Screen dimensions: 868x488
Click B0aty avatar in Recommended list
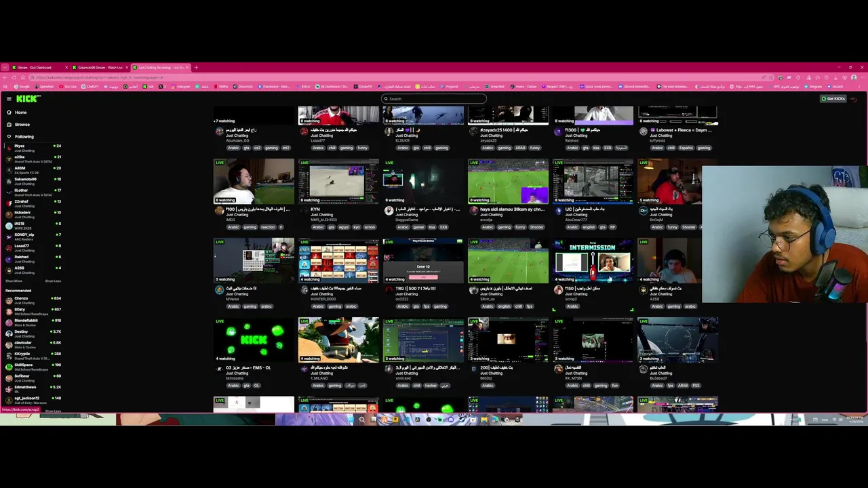[x=9, y=310]
